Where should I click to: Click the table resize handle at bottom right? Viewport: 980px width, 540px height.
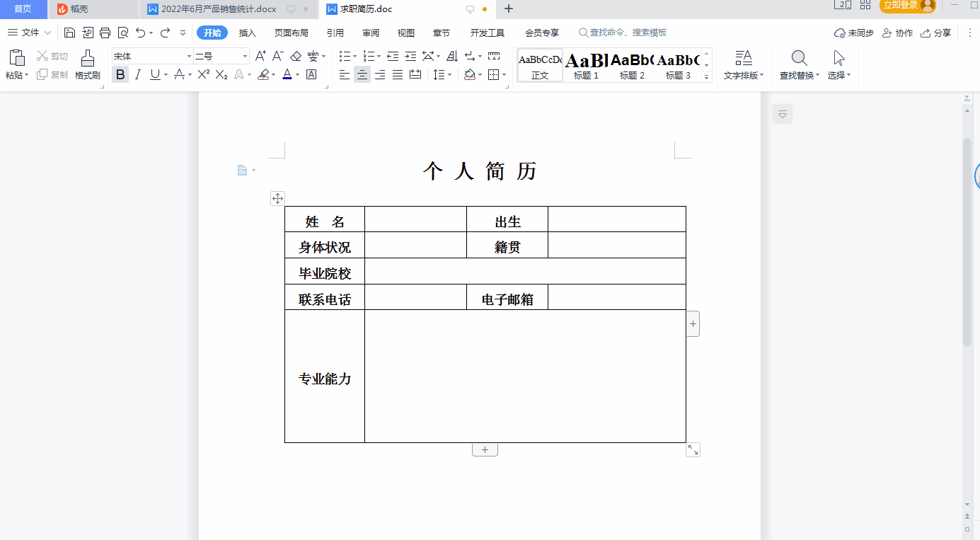pyautogui.click(x=693, y=449)
